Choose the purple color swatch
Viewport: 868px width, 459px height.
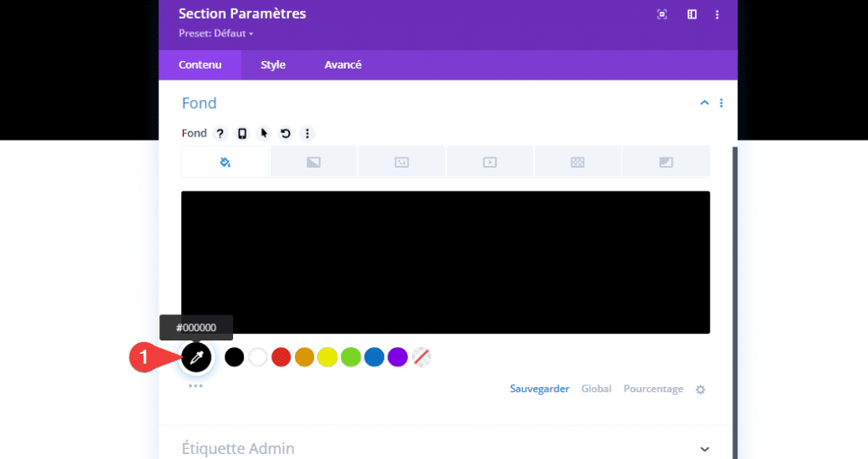click(x=398, y=357)
